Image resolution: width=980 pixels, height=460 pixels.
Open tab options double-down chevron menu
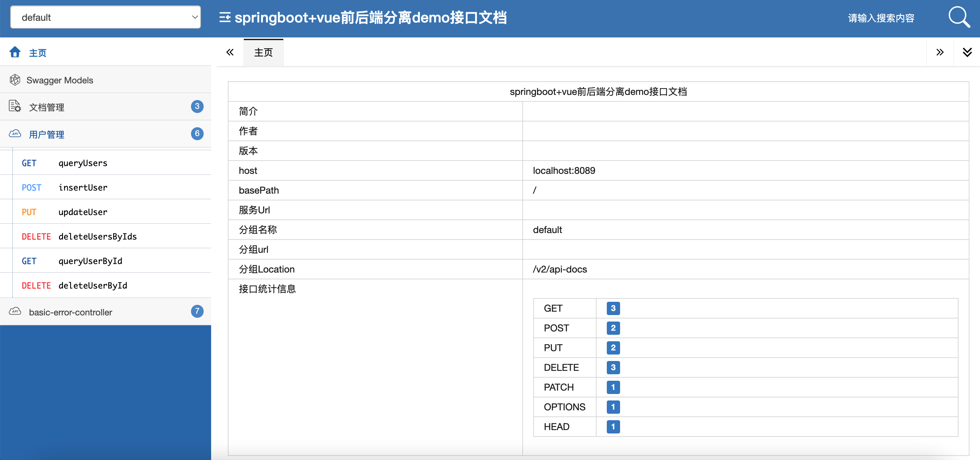[x=967, y=52]
